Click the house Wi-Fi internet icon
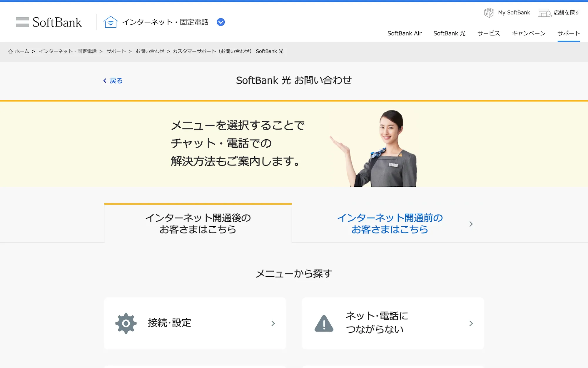This screenshot has width=588, height=368. click(111, 22)
